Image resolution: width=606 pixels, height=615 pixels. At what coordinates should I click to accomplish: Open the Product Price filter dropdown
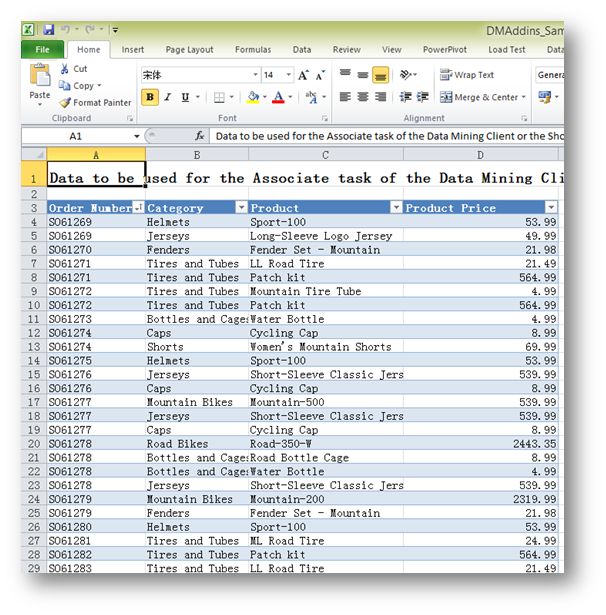tap(551, 208)
